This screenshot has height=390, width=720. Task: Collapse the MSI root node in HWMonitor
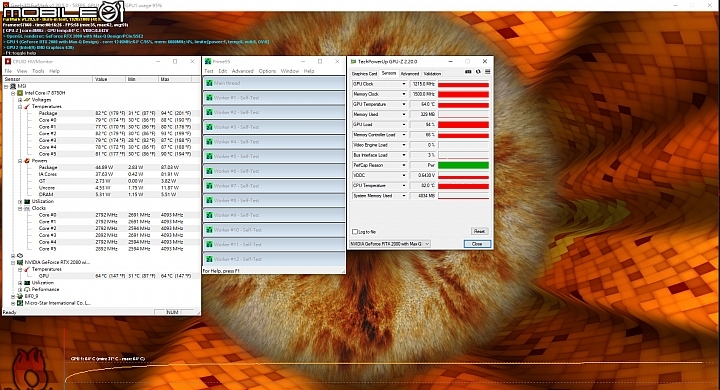[6, 86]
